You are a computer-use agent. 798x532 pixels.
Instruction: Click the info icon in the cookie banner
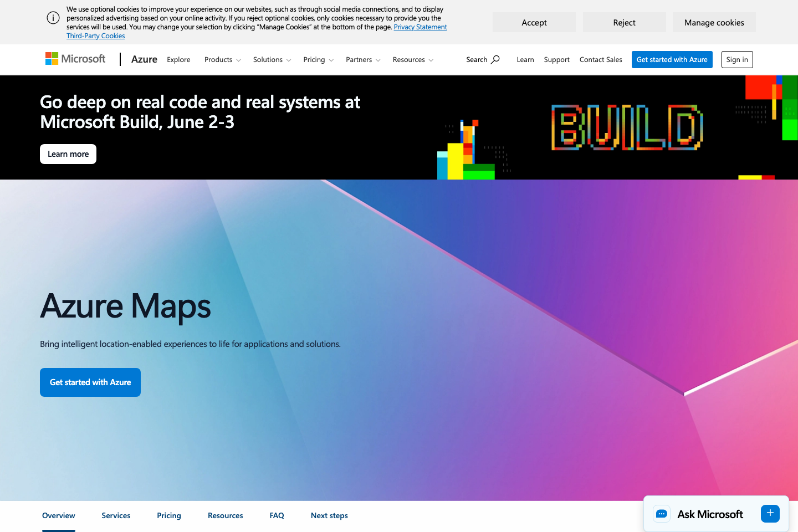53,18
